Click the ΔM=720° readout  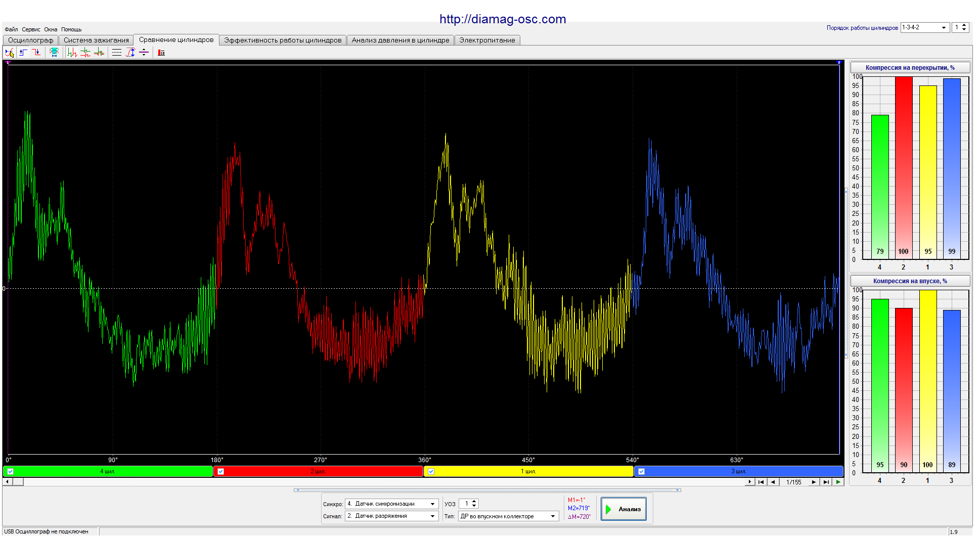579,517
